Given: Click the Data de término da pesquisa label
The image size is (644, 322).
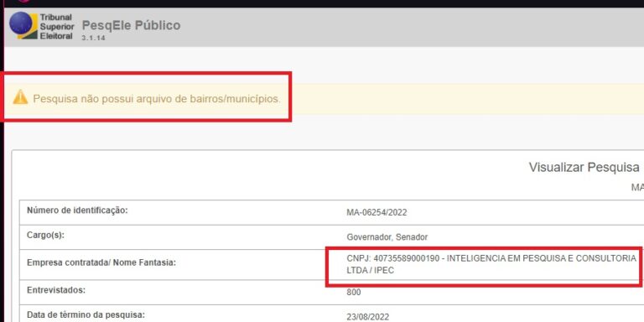Looking at the screenshot, I should [86, 315].
